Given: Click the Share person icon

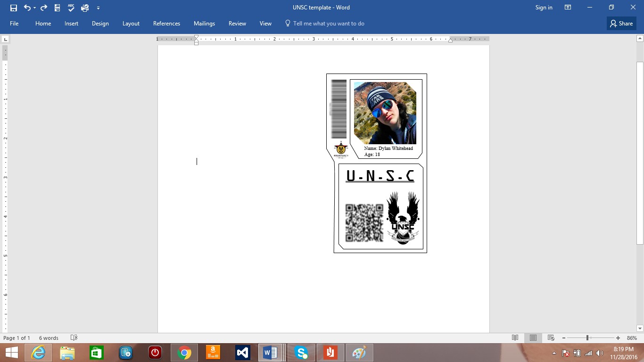Looking at the screenshot, I should [x=613, y=24].
